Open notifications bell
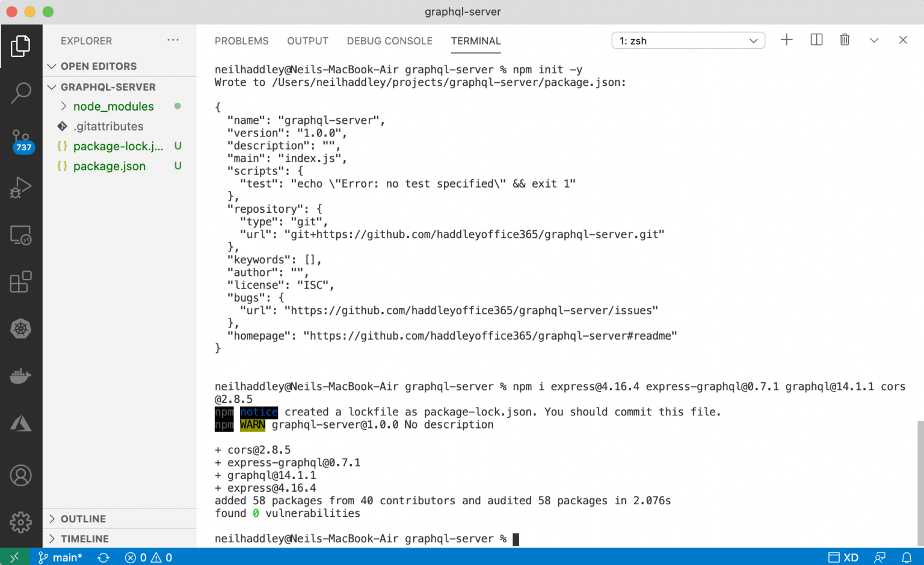Viewport: 924px width, 565px height. tap(907, 557)
